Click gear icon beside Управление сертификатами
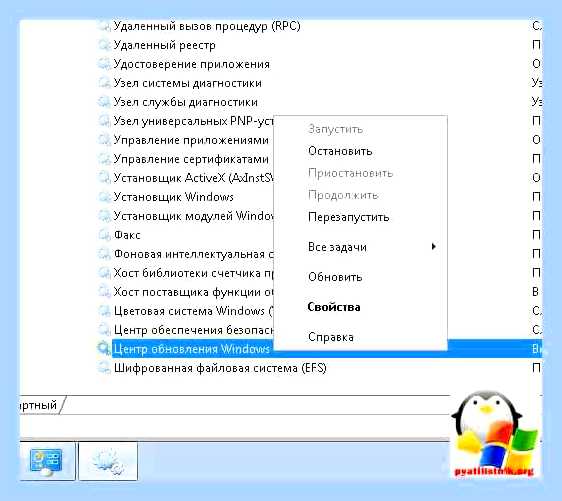The image size is (562, 501). tap(104, 159)
